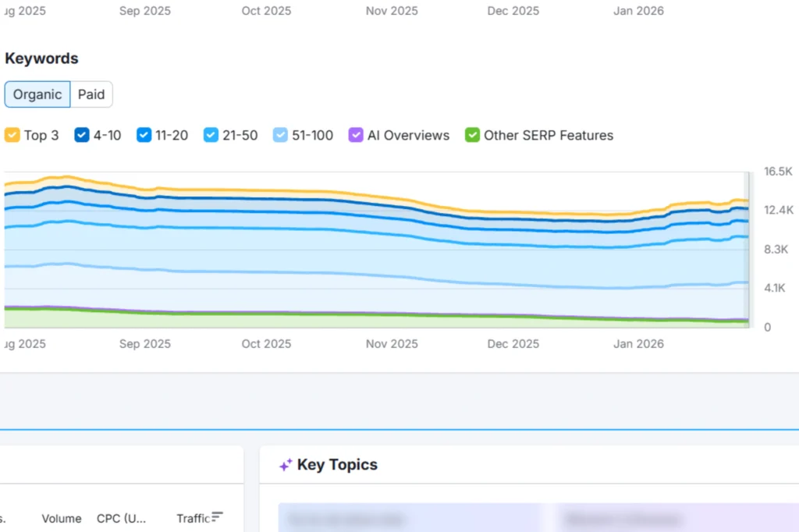Uncheck the Top 3 keywords checkbox

click(12, 135)
